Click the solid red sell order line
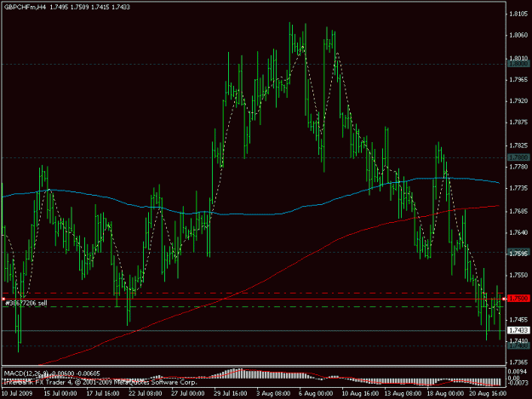Viewport: 532px width, 399px height. click(253, 299)
